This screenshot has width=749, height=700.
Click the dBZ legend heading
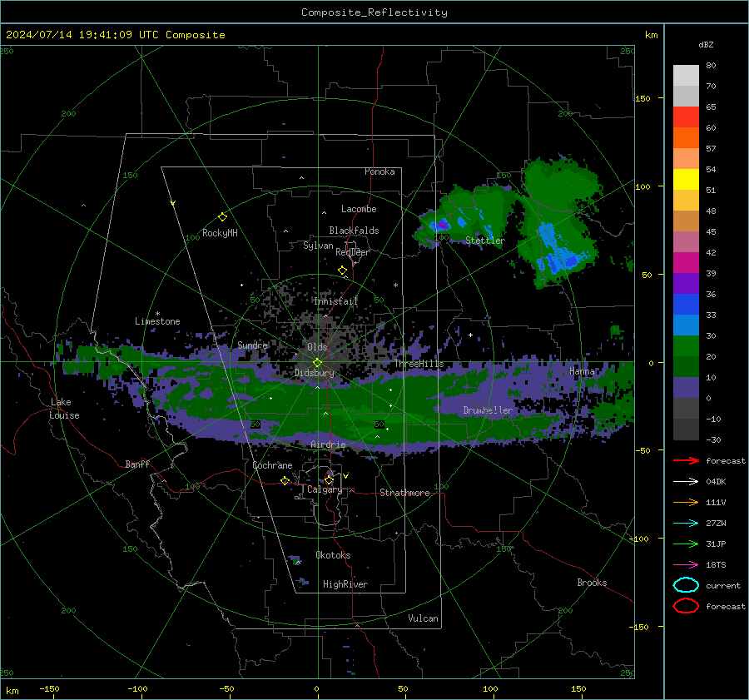click(706, 44)
